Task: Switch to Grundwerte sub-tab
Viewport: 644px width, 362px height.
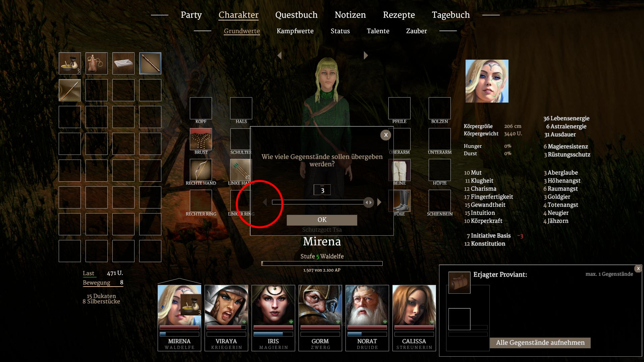Action: 242,31
